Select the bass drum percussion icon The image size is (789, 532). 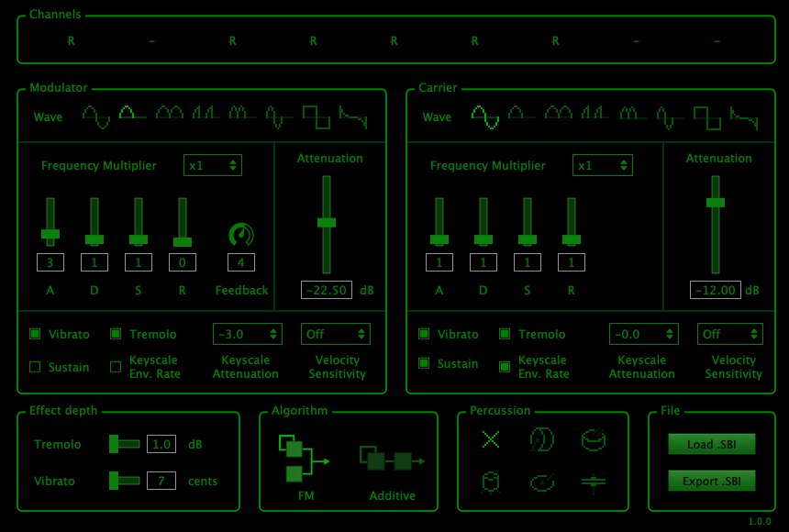tap(542, 440)
